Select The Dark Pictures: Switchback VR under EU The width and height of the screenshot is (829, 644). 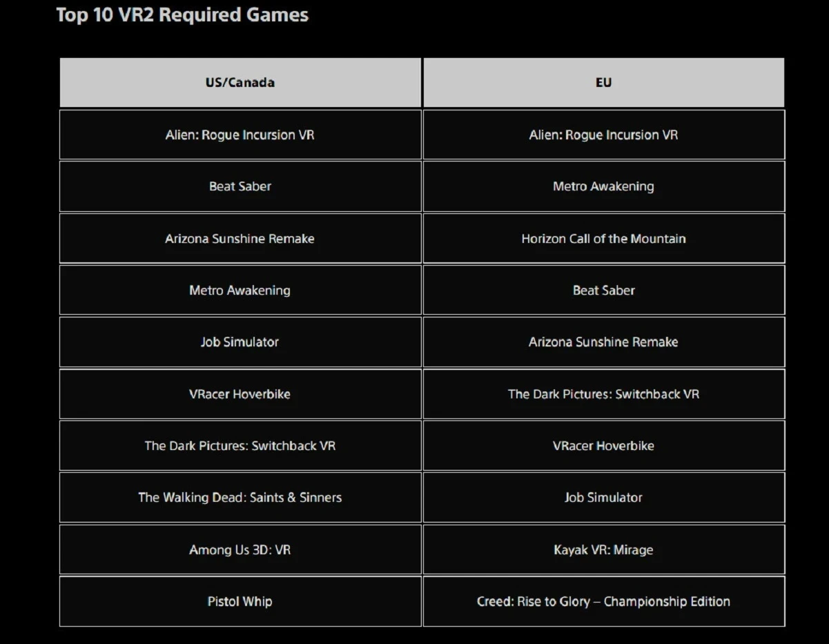tap(603, 394)
